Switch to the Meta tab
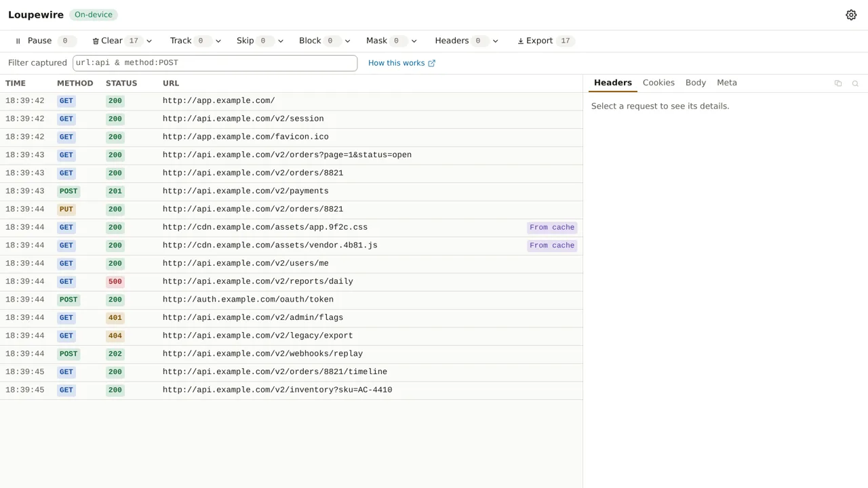Image resolution: width=868 pixels, height=488 pixels. tap(727, 83)
